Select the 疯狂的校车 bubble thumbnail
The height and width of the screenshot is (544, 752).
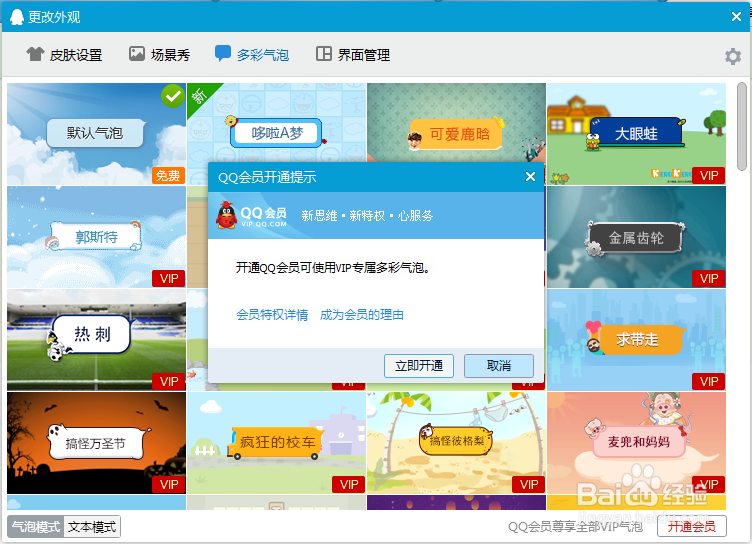[x=277, y=443]
